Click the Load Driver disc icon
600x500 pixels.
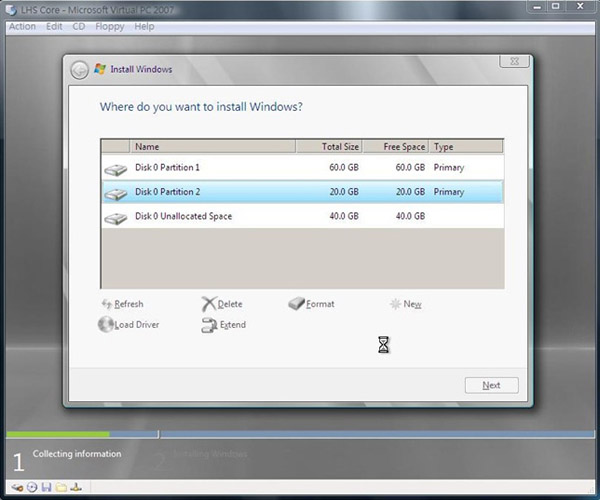(x=106, y=324)
